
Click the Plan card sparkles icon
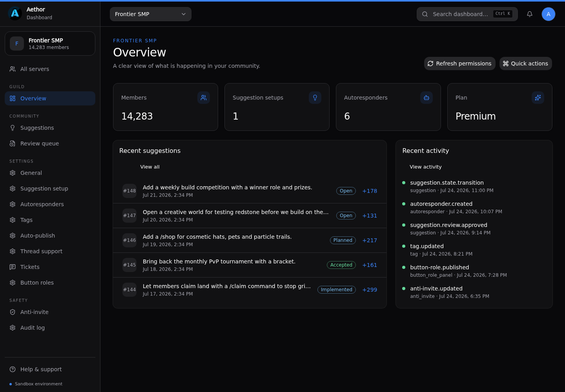[538, 98]
